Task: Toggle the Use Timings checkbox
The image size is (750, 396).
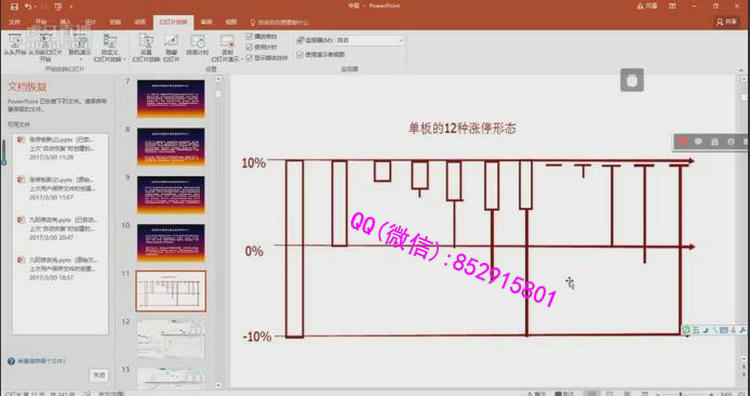Action: point(249,47)
